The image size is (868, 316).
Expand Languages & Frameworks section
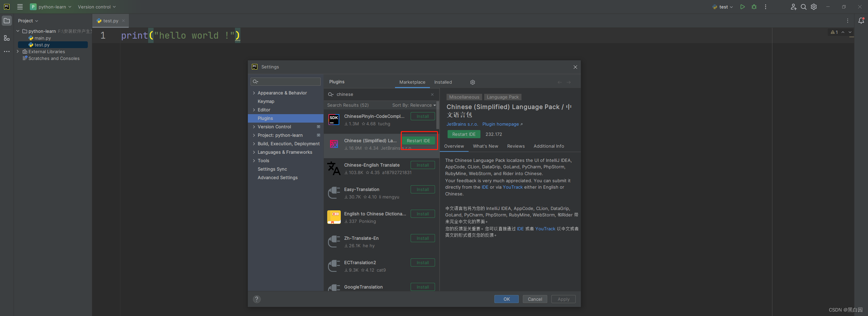(x=254, y=152)
